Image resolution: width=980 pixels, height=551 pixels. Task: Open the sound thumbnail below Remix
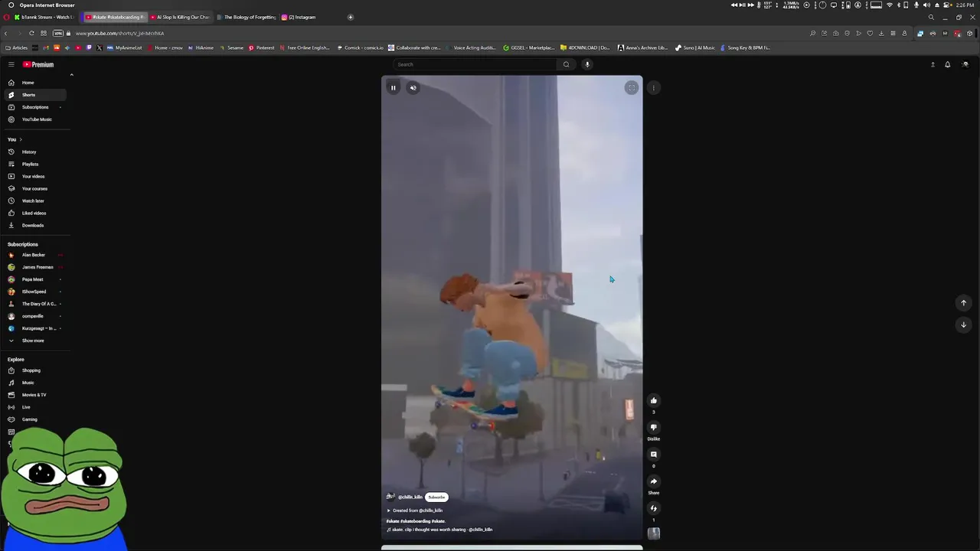pyautogui.click(x=654, y=533)
